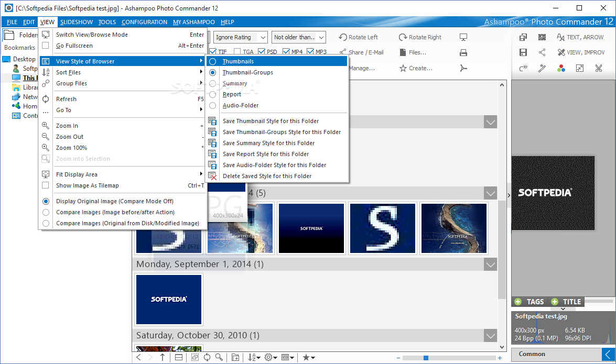The width and height of the screenshot is (616, 364).
Task: Click the back arrow in bottom toolbar
Action: click(139, 357)
